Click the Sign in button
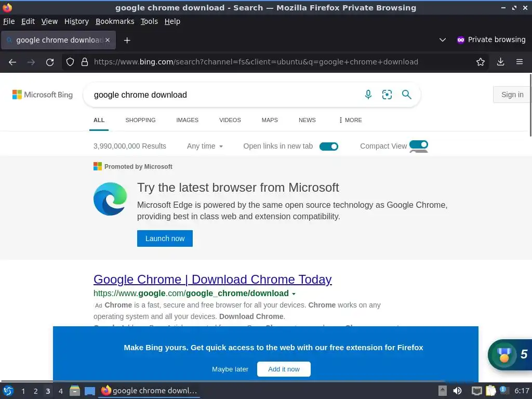The width and height of the screenshot is (532, 399). coord(512,95)
